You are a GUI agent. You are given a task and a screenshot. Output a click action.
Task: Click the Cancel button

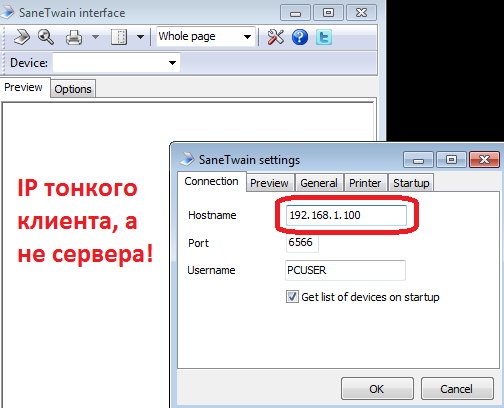(457, 389)
